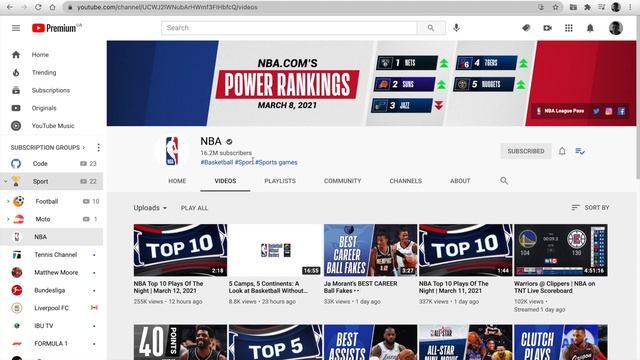Open Liverpool FC channel in sidebar
The image size is (640, 360).
[x=52, y=308]
